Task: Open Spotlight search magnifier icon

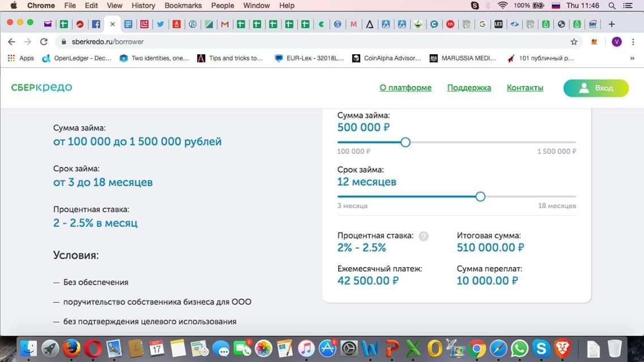Action: pos(612,5)
